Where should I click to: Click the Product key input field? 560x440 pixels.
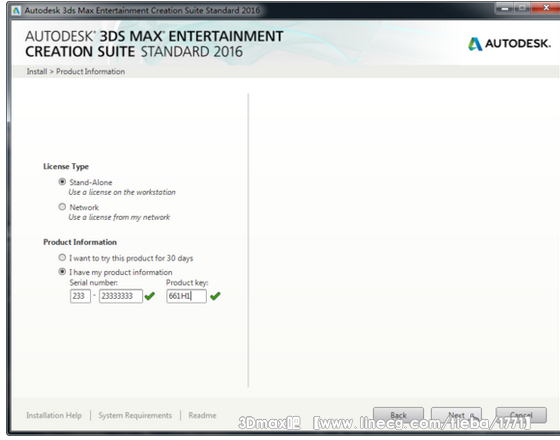tap(186, 296)
